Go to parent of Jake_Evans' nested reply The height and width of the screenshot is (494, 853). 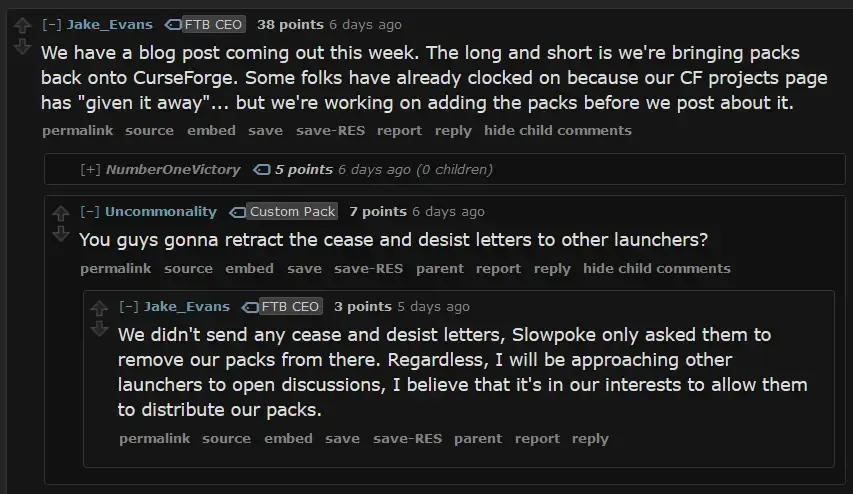pyautogui.click(x=478, y=439)
